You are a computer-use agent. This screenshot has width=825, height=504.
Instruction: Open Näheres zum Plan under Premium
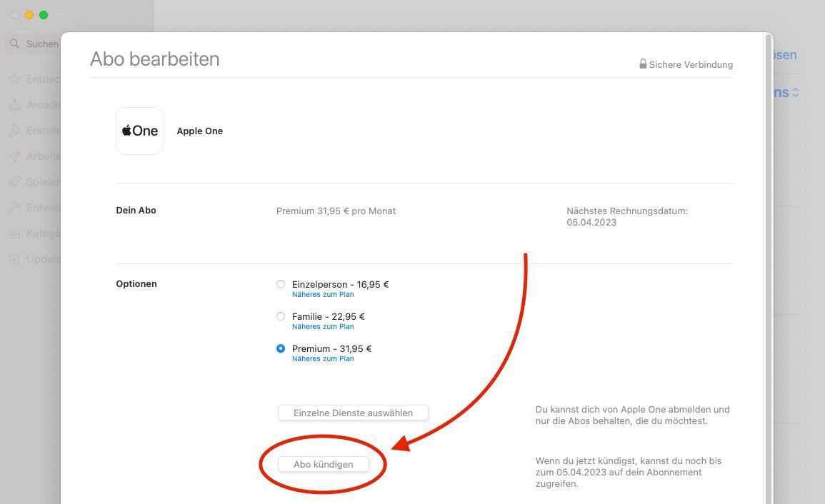click(323, 358)
